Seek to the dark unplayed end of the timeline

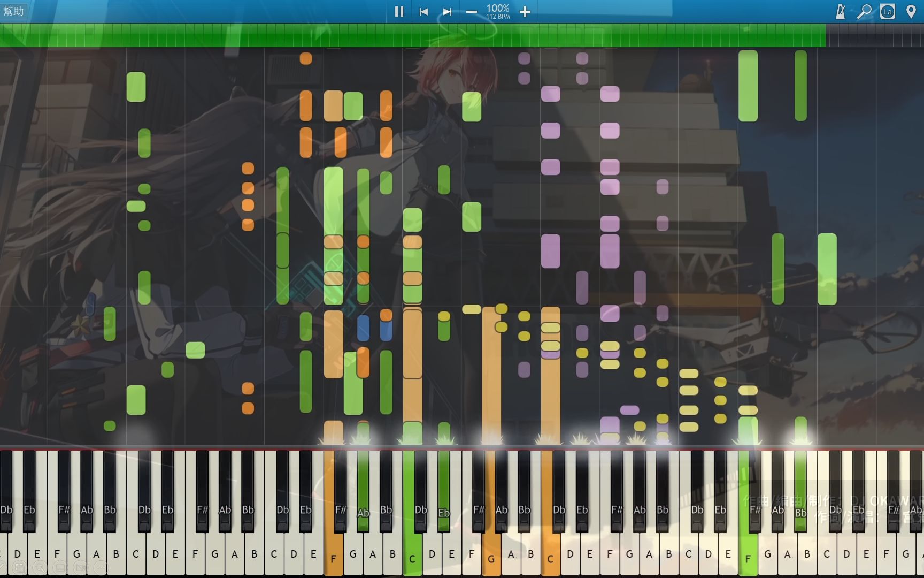point(875,35)
